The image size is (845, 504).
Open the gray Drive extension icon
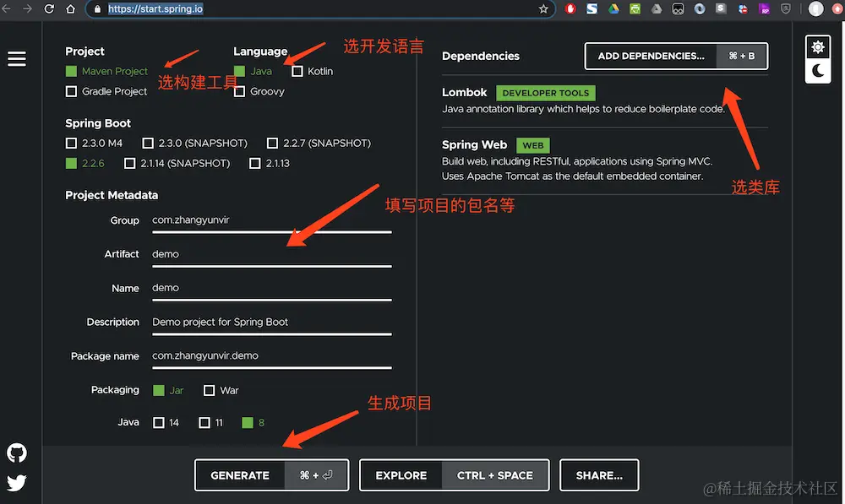tap(657, 8)
